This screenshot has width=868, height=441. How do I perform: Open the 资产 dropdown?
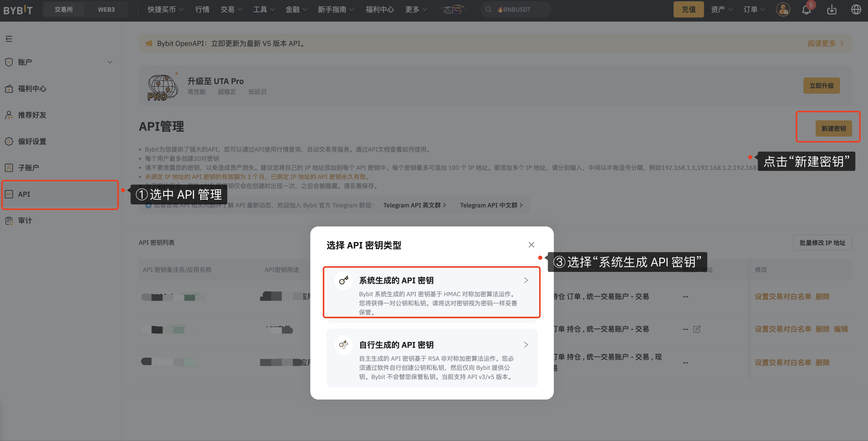coord(722,9)
